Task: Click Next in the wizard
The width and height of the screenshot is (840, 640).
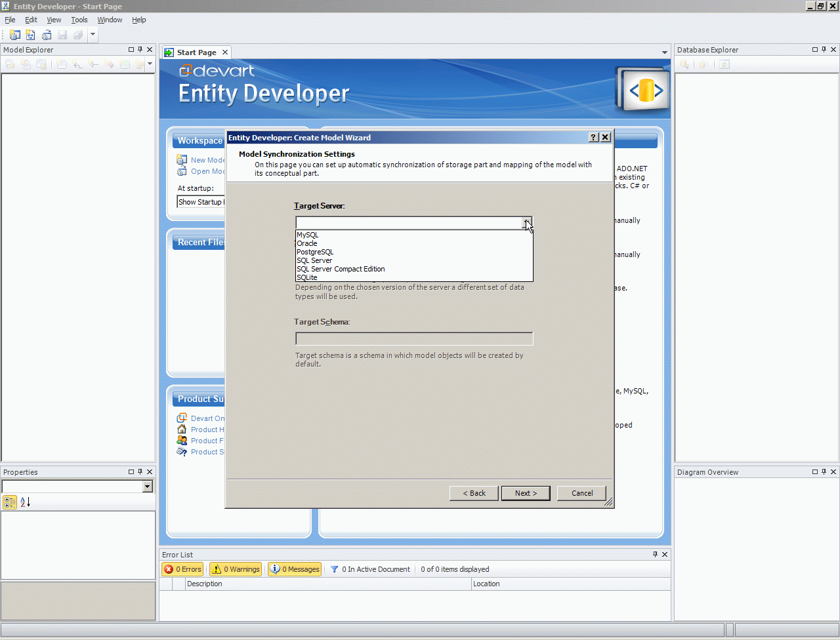Action: click(x=526, y=493)
